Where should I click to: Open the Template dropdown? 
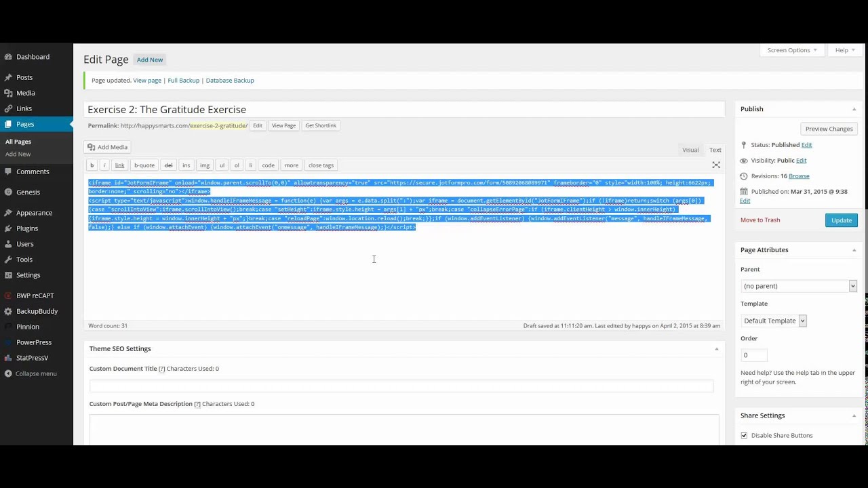coord(774,321)
